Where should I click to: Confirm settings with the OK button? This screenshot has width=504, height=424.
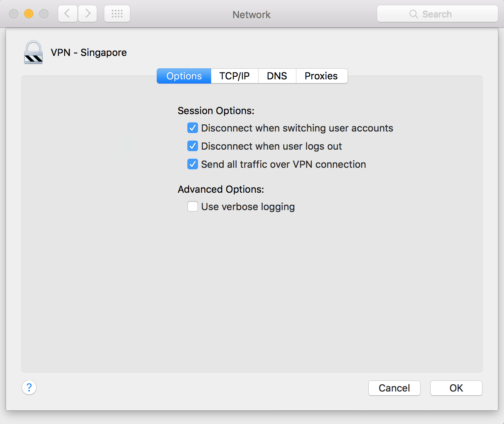456,388
